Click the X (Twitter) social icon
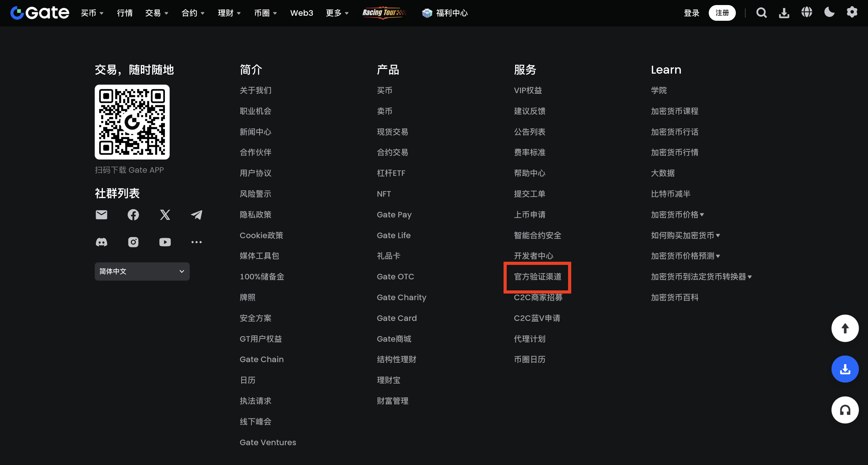This screenshot has height=465, width=868. point(165,215)
